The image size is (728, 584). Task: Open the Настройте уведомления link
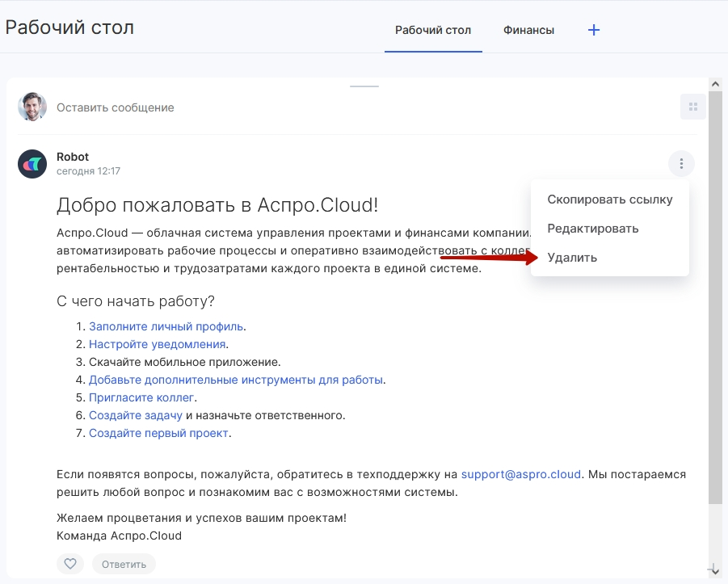[157, 344]
